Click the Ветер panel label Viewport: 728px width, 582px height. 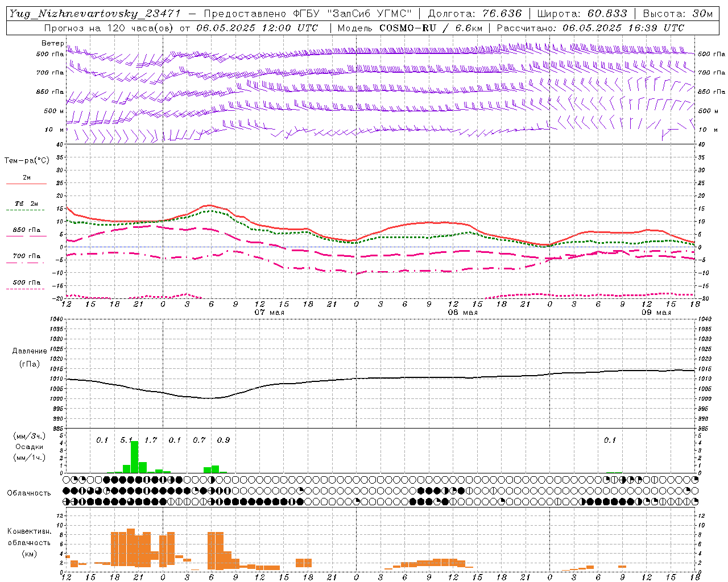pos(53,43)
